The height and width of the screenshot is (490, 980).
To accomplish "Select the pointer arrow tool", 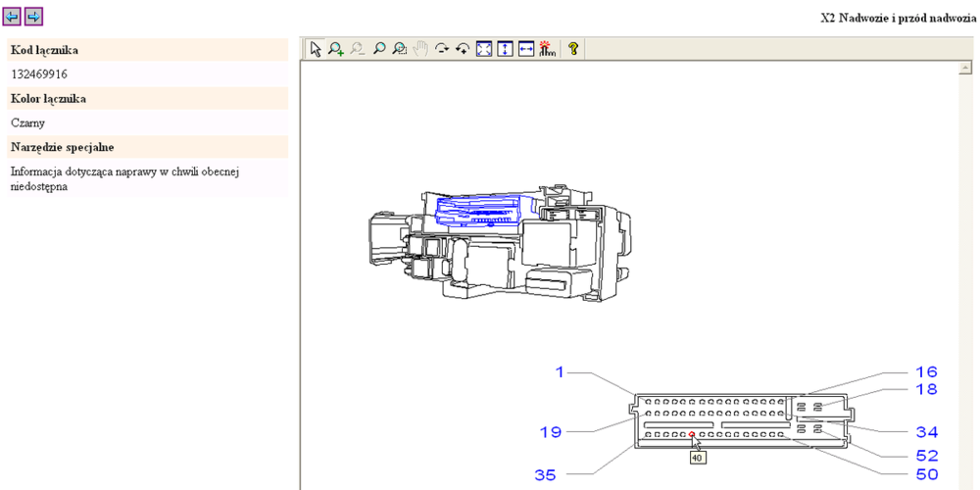I will [x=316, y=48].
